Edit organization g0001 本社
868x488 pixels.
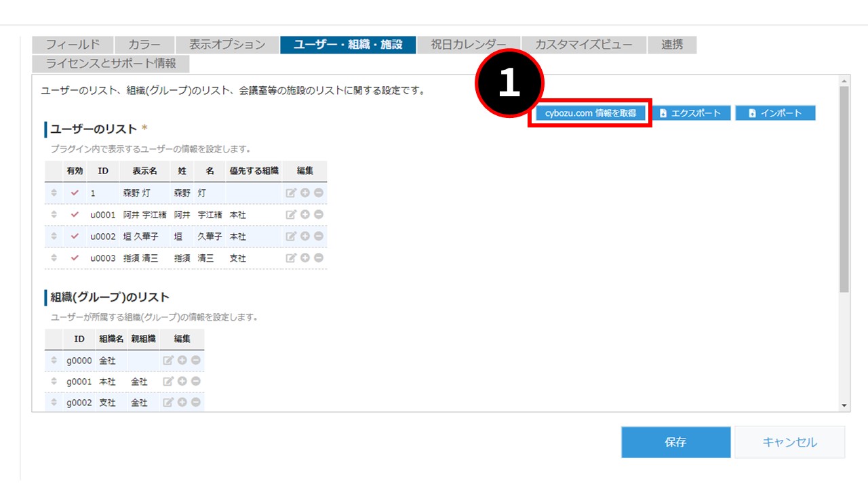coord(168,382)
